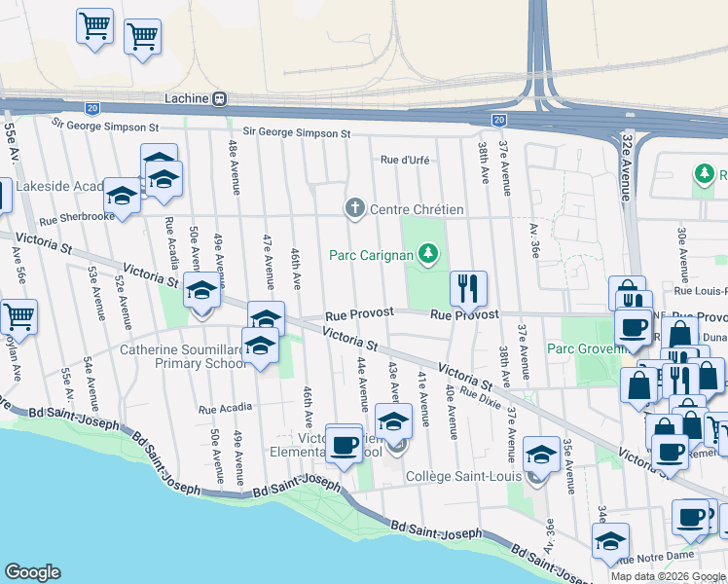
Task: Select the Rue Sherbrooke street label
Action: (x=77, y=219)
